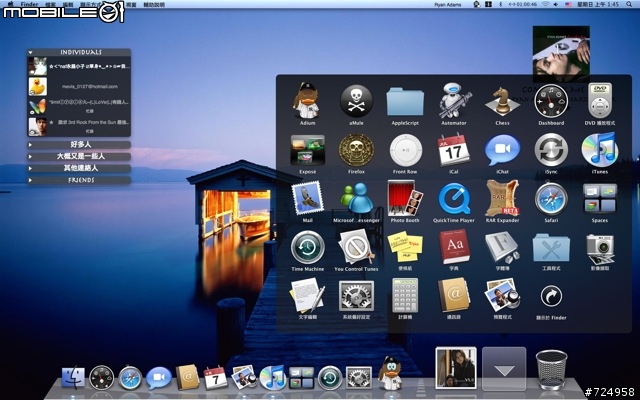
Task: Select the 3rd Rock From the Sun contact
Action: click(79, 127)
